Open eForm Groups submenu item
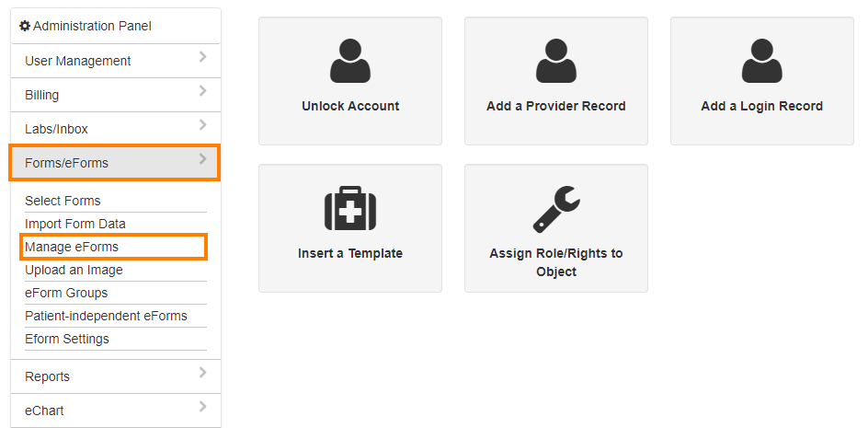 click(66, 293)
